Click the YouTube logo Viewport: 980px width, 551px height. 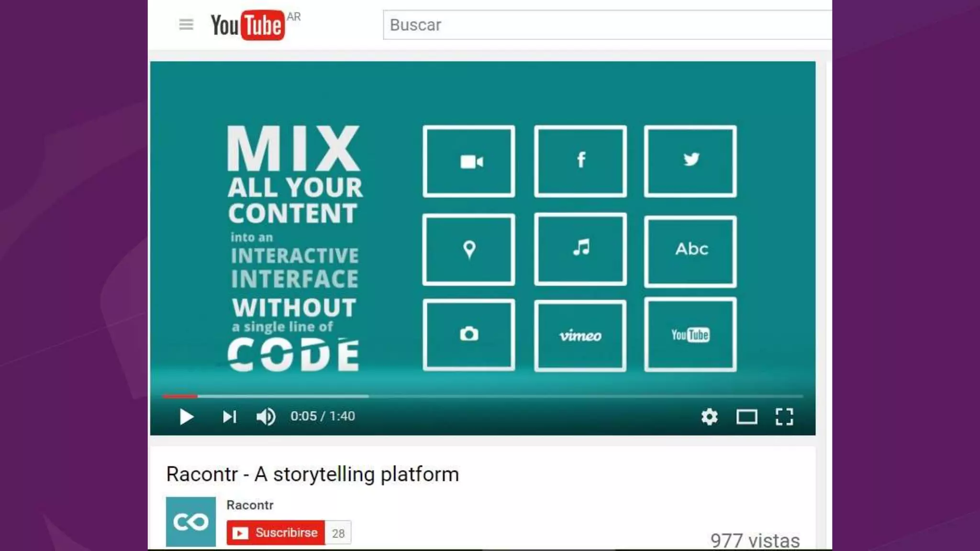click(248, 25)
